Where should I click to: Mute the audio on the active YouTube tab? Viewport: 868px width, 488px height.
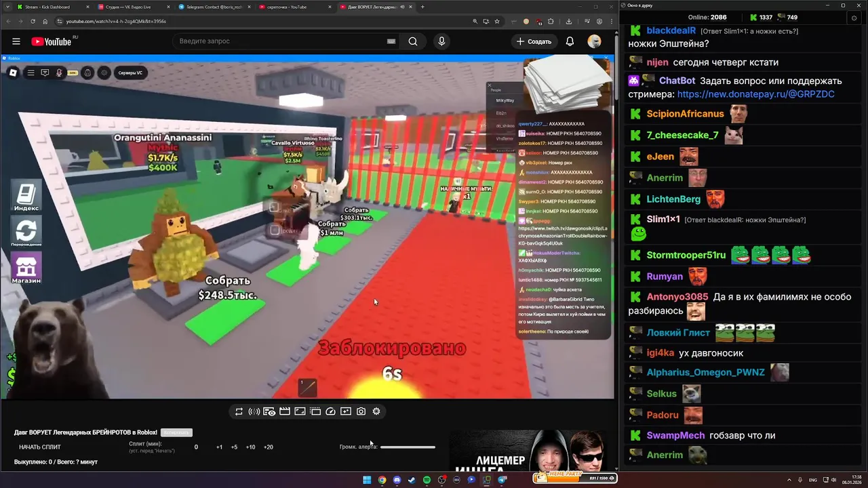402,7
